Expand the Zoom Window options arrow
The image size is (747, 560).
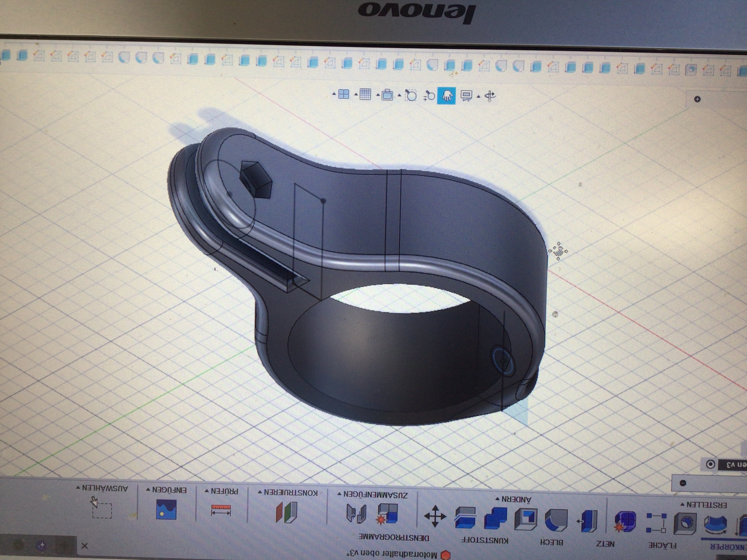[400, 96]
